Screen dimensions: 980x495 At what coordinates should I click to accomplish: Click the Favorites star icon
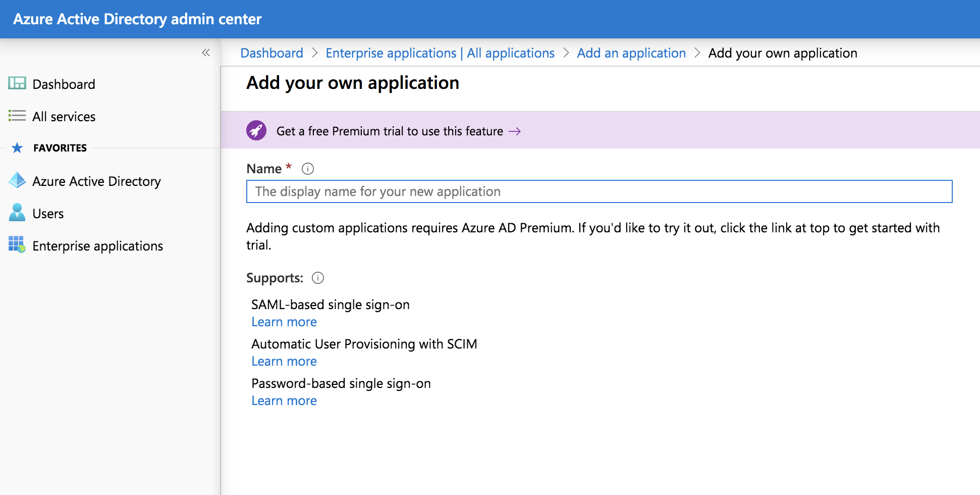click(x=17, y=148)
